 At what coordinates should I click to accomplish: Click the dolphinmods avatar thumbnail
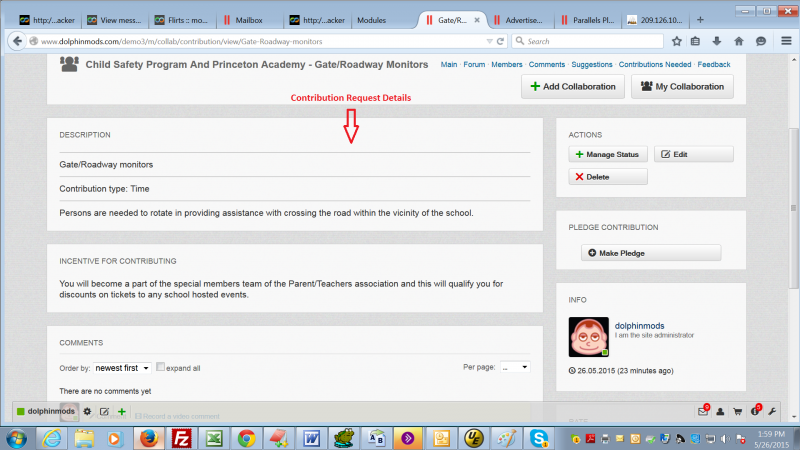click(588, 337)
